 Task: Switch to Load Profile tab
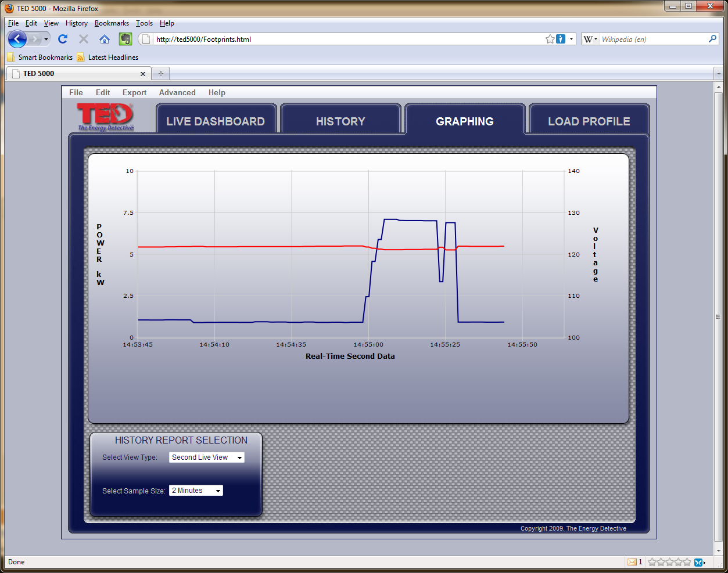[589, 120]
